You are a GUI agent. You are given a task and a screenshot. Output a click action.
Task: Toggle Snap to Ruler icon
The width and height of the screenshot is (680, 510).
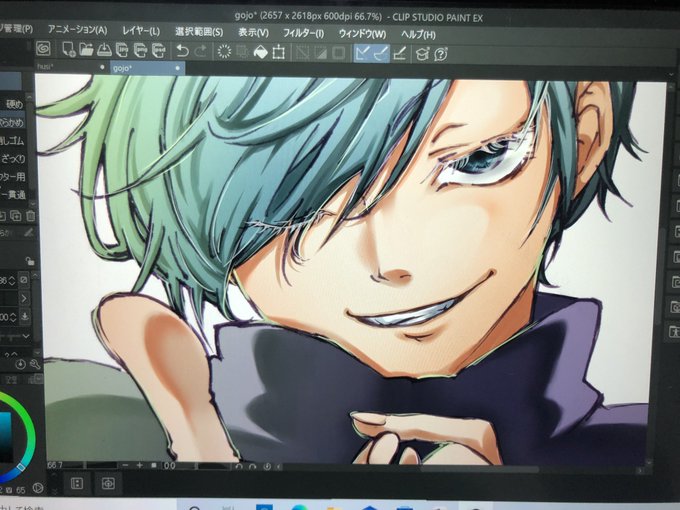point(362,53)
